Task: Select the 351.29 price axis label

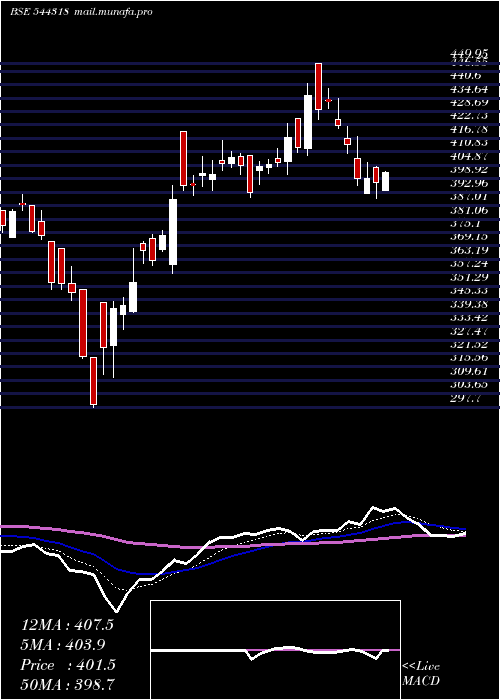Action: [x=469, y=277]
